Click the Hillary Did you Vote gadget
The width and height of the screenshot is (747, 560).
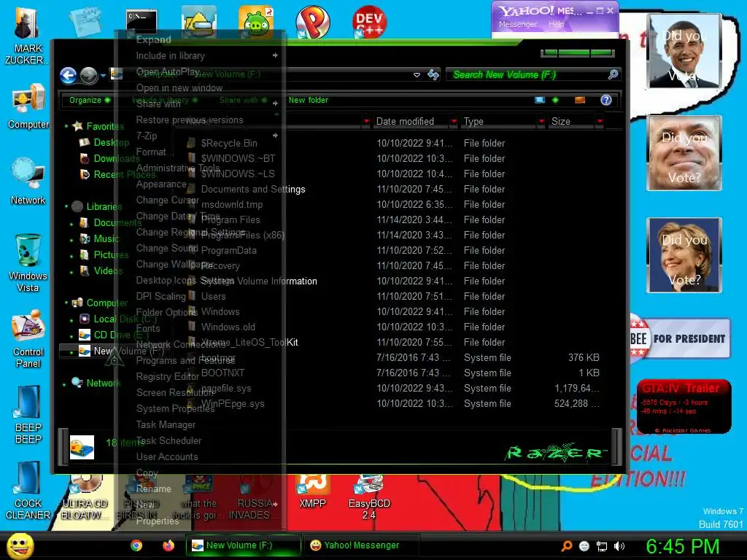coord(684,254)
